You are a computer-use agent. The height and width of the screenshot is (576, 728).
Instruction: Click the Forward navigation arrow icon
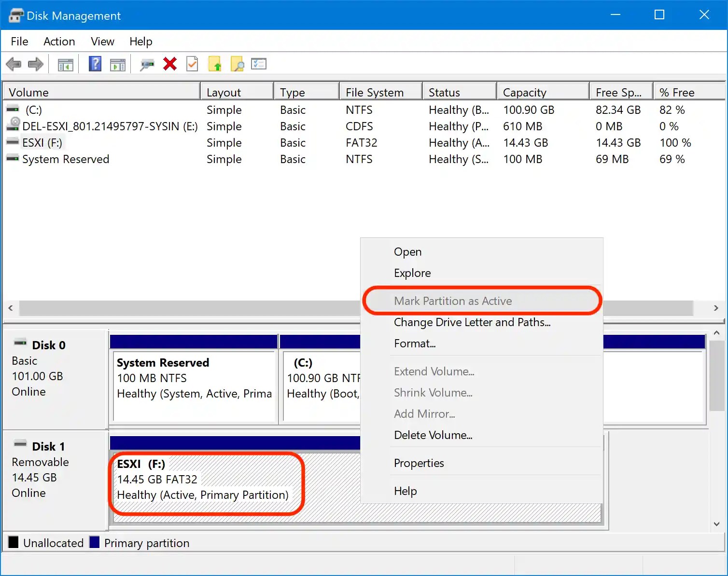[35, 64]
